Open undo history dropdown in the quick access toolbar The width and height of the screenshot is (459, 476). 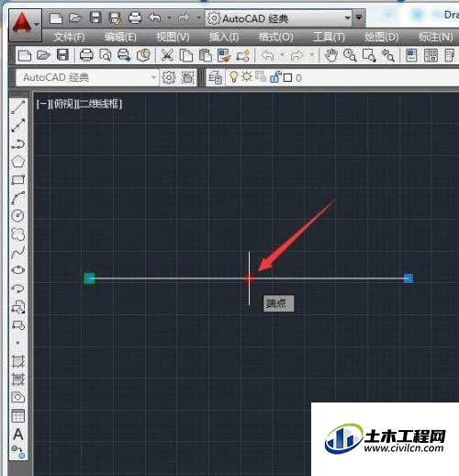(x=169, y=18)
